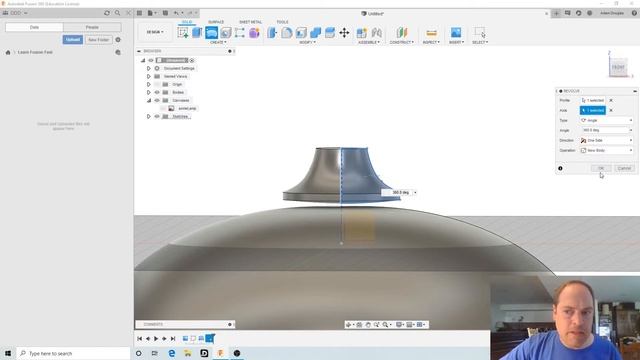
Task: Expand Document Settings in browser
Action: click(x=149, y=69)
